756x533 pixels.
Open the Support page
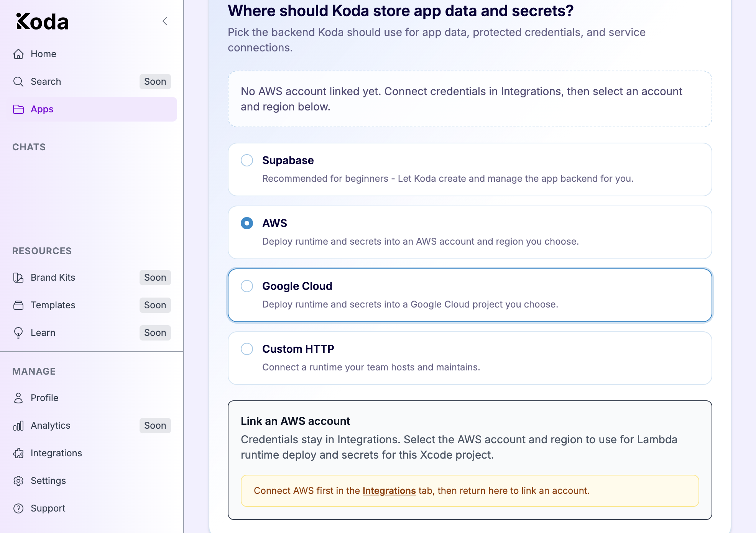pyautogui.click(x=92, y=508)
